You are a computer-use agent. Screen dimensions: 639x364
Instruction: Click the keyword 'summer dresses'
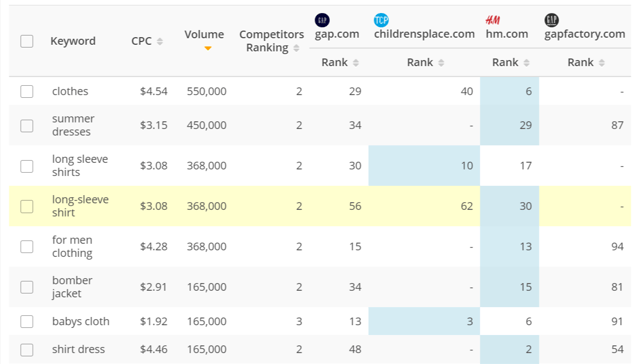coord(73,125)
